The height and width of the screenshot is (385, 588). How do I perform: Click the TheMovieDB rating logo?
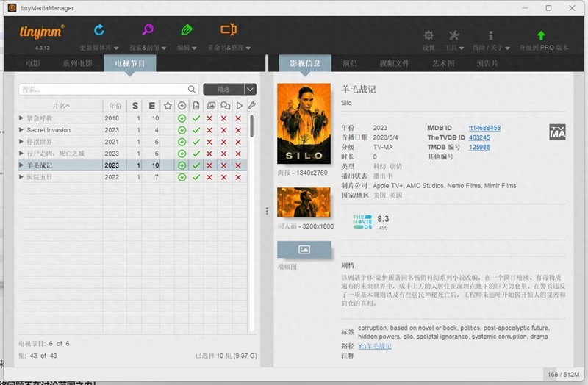(x=362, y=222)
